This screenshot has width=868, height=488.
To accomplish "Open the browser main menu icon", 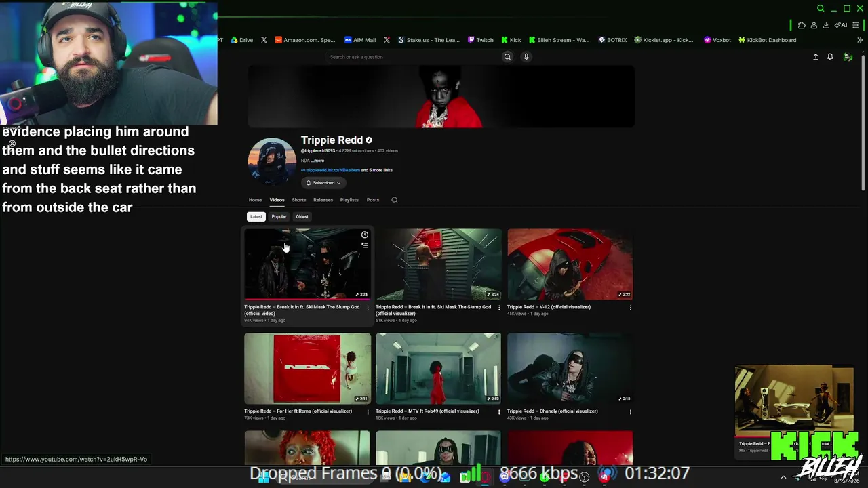I will coord(856,25).
